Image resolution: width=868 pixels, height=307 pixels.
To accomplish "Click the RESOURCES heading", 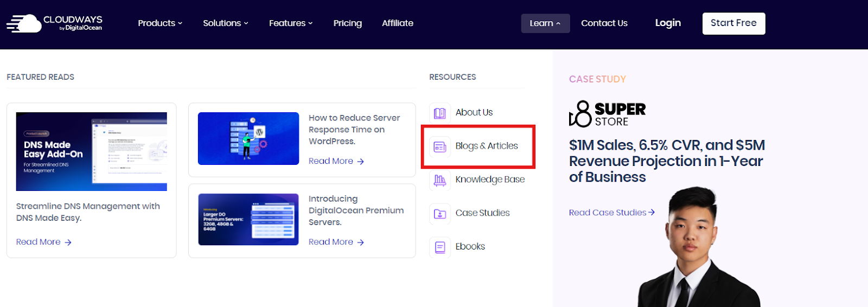I will pyautogui.click(x=452, y=77).
